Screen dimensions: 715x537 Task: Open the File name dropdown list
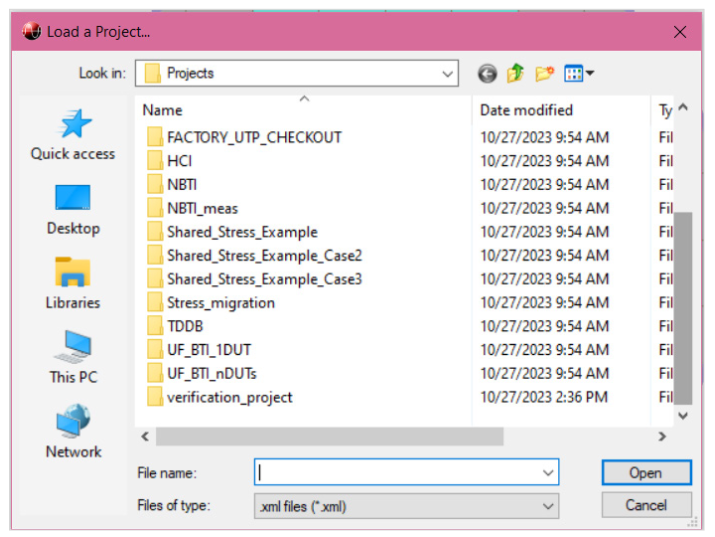click(x=548, y=473)
